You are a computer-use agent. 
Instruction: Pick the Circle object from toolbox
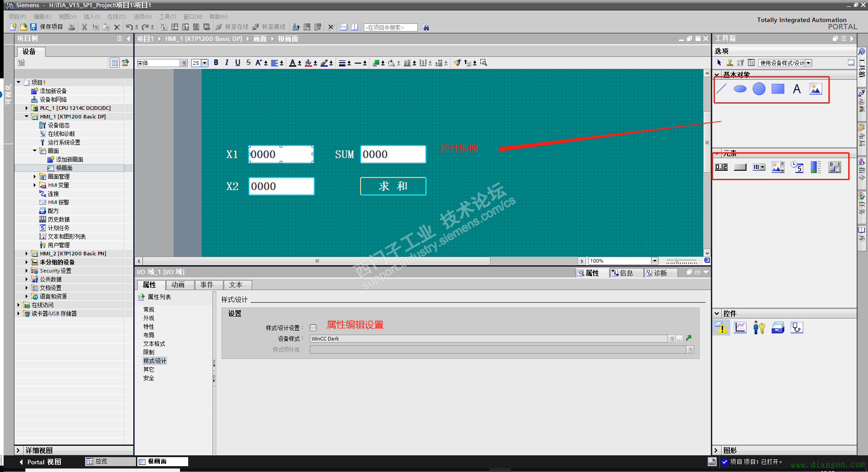coord(759,89)
